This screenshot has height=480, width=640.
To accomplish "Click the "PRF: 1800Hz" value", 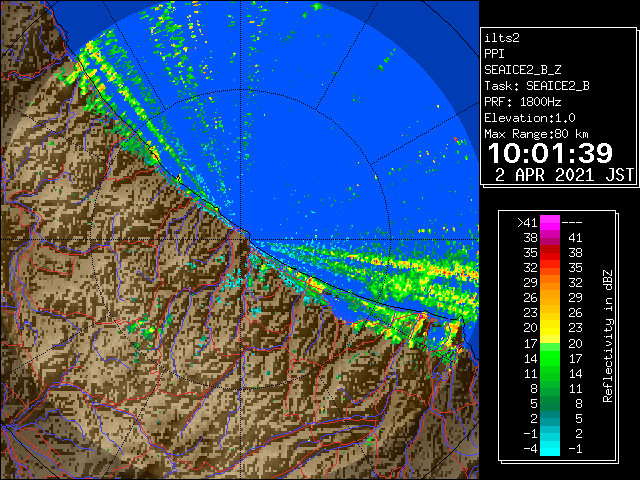I will 522,102.
